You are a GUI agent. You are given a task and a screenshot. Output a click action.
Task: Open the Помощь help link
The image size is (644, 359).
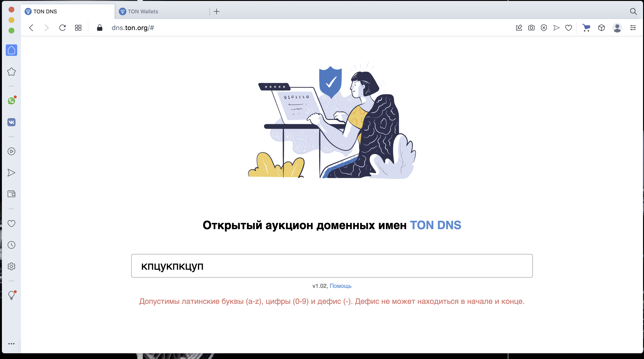(x=341, y=286)
